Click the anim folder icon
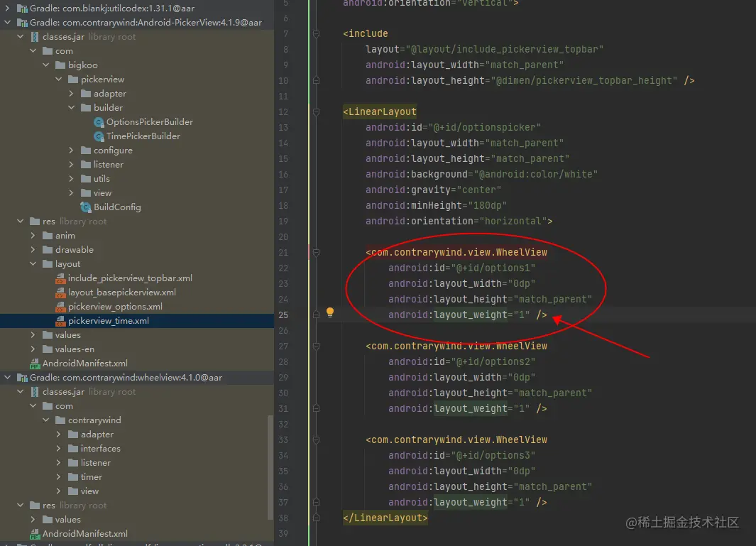This screenshot has height=546, width=756. 48,236
